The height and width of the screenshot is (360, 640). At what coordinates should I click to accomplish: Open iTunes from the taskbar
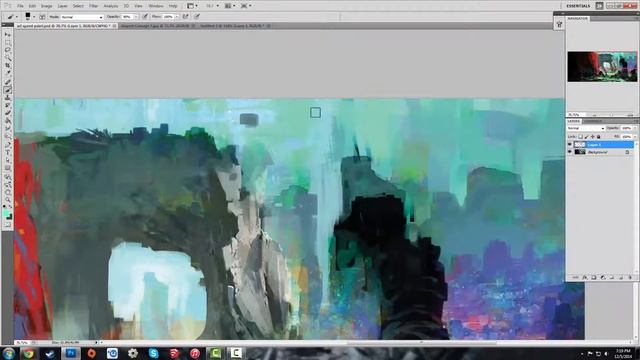(x=195, y=353)
